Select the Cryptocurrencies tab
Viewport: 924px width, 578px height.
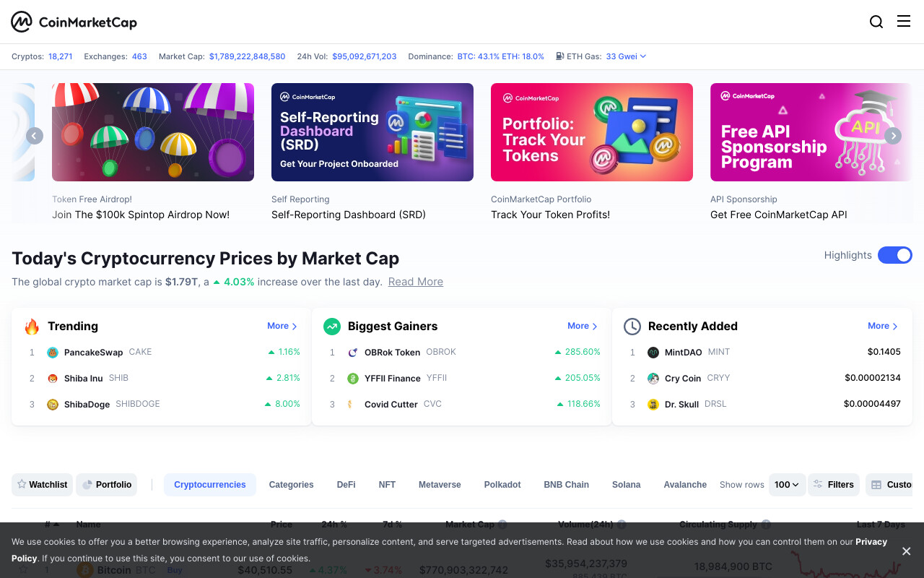210,485
